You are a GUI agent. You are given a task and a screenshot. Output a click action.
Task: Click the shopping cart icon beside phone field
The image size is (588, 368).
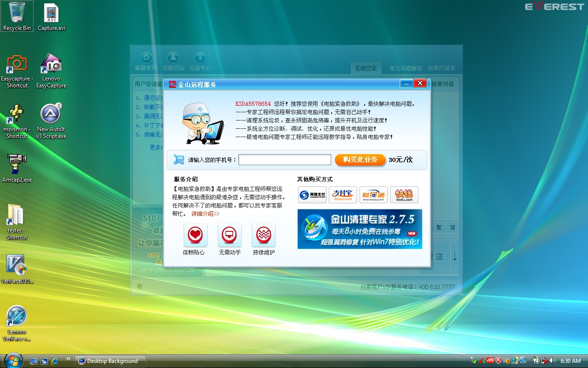tap(179, 160)
